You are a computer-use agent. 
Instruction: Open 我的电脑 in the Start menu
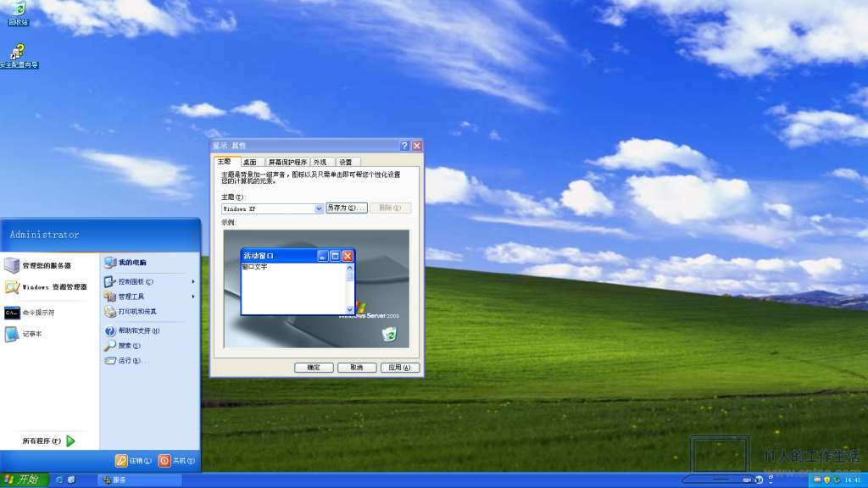125,263
